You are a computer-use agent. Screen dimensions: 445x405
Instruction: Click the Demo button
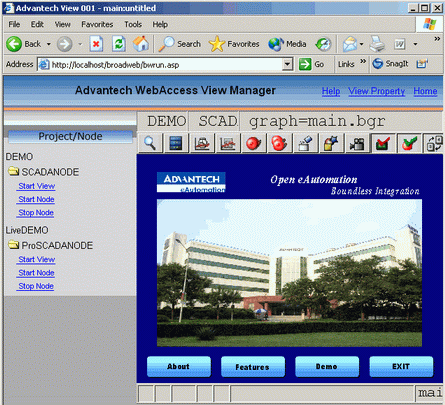[x=327, y=366]
